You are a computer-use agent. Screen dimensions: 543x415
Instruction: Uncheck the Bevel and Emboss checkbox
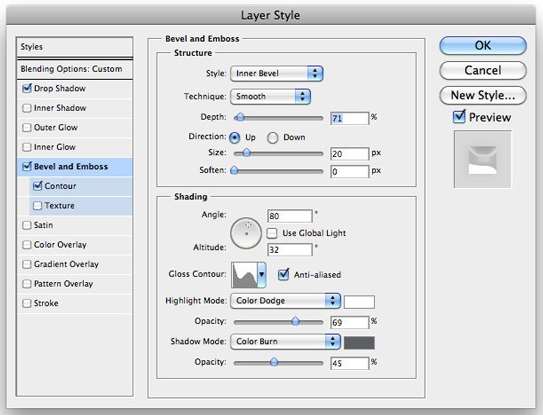(x=27, y=166)
